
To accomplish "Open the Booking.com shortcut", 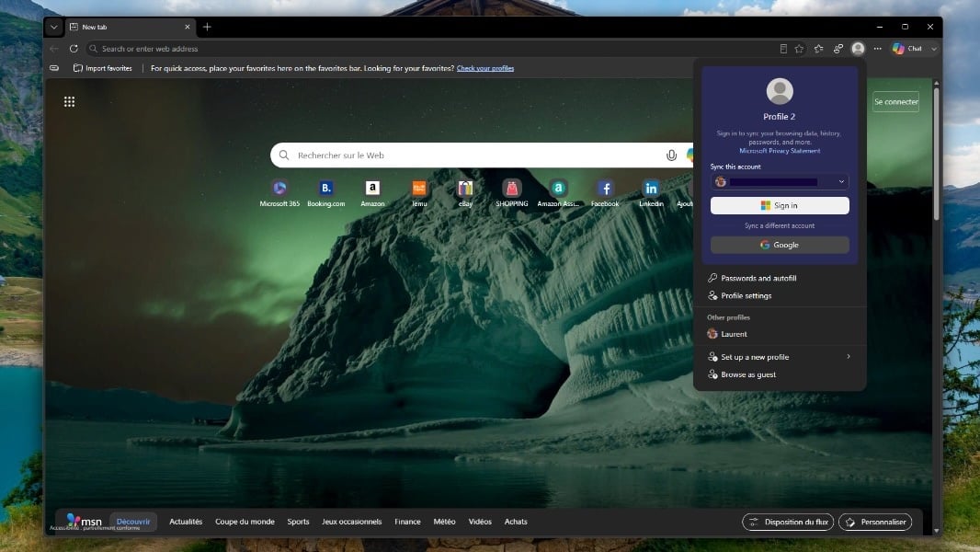I will 325,193.
